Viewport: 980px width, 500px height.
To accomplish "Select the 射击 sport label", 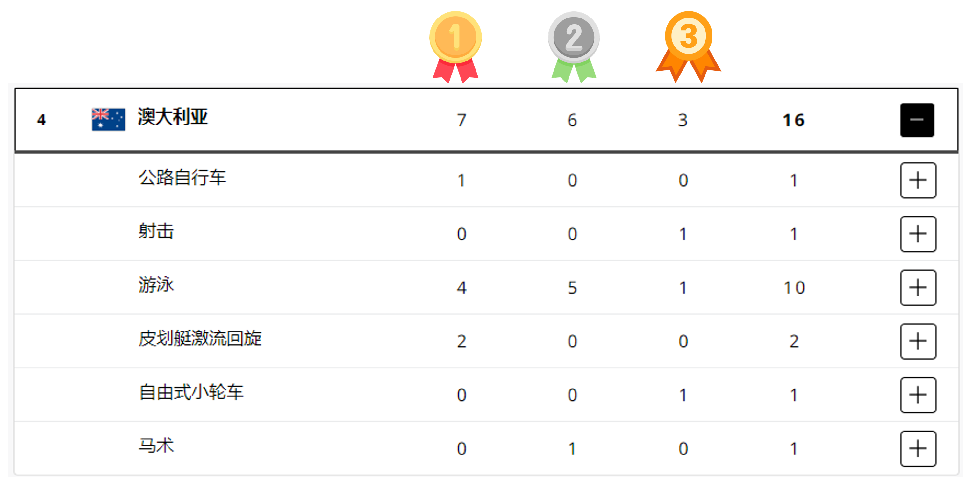I will (x=156, y=231).
